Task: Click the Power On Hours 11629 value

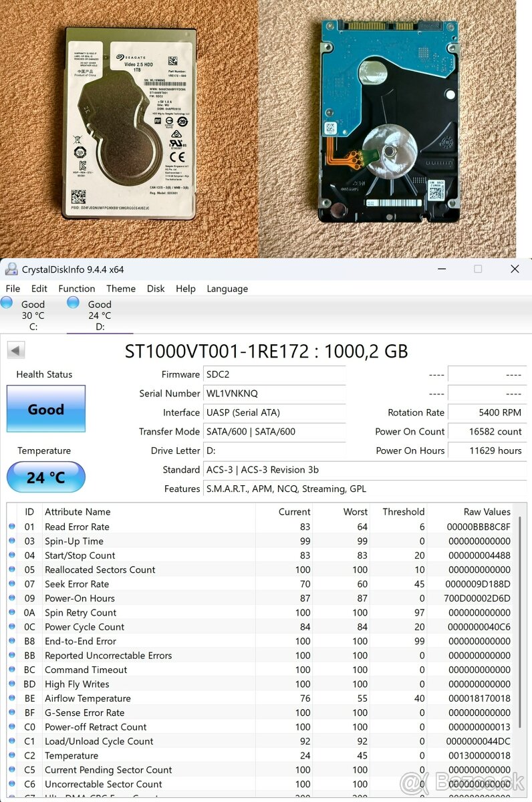Action: [487, 450]
